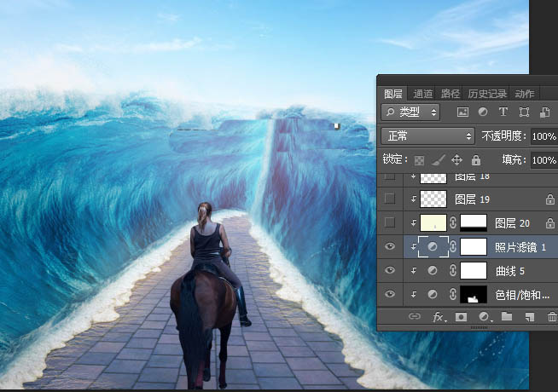
Task: Click clipping arrow of 曲线 5 layer
Action: point(413,270)
